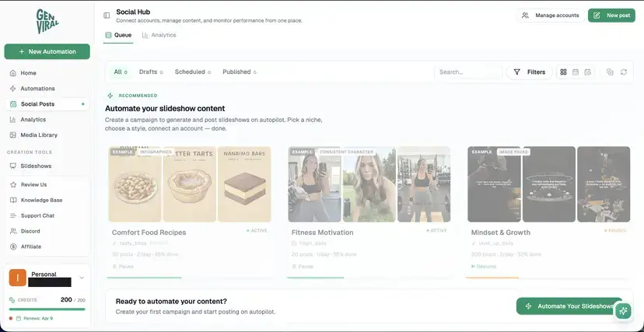Click the Comfort Food Recipes title

149,232
